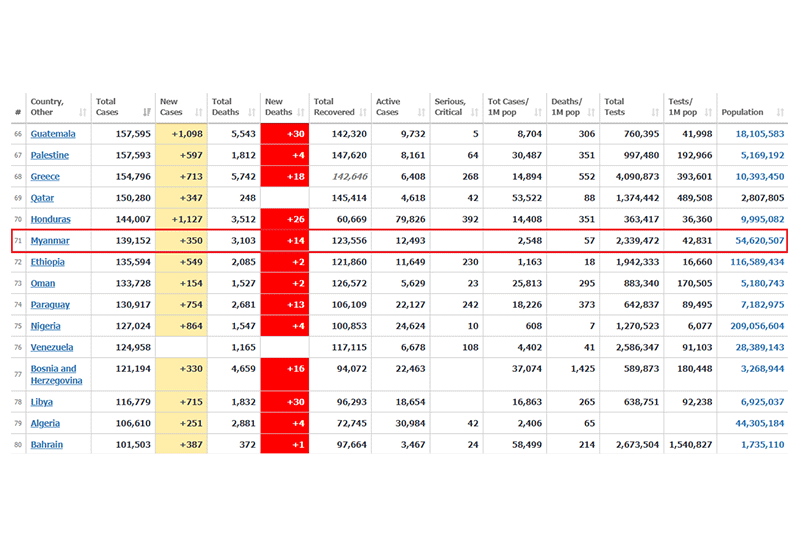
Task: Click the sort arrows in Tests/1M pop header
Action: (x=709, y=112)
